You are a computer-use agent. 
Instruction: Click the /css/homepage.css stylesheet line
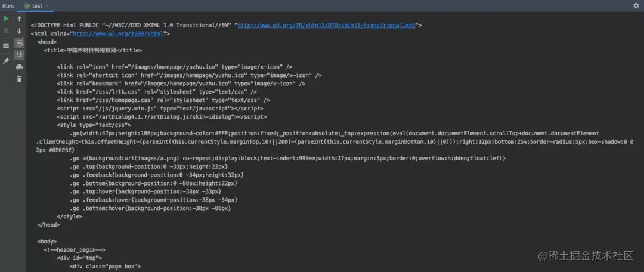pyautogui.click(x=163, y=100)
